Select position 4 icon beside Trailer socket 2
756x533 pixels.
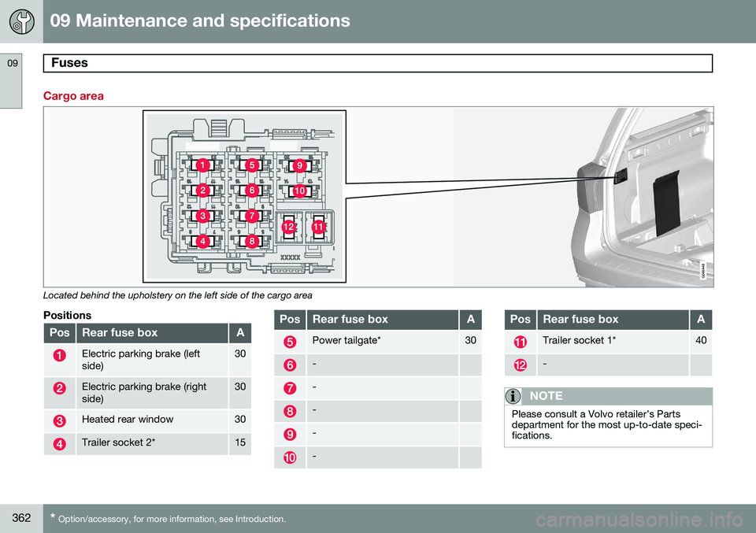coord(59,444)
